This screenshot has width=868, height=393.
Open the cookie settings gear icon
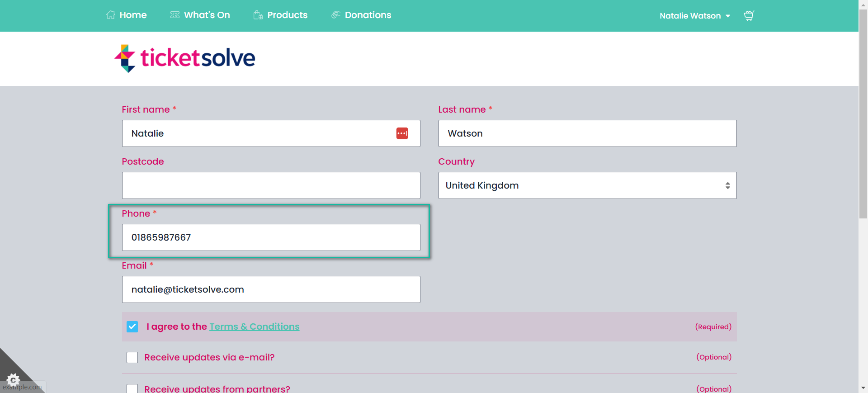[13, 379]
